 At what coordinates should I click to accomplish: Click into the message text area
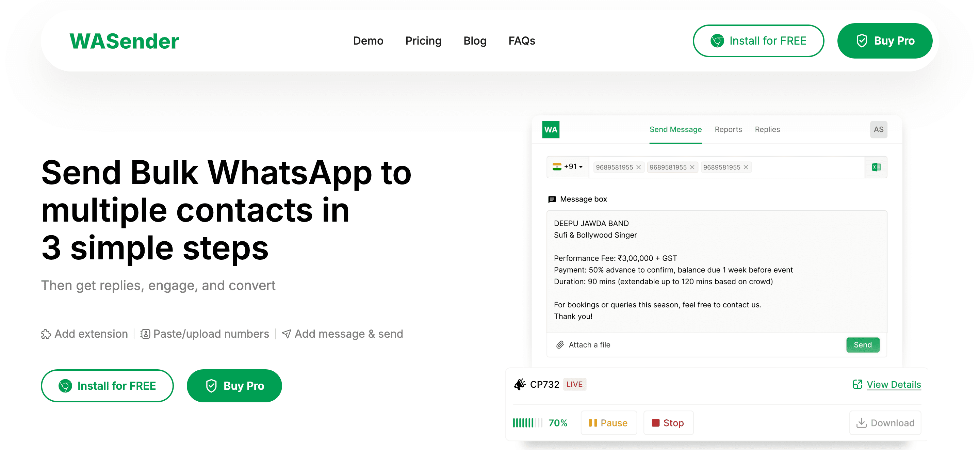pos(716,271)
